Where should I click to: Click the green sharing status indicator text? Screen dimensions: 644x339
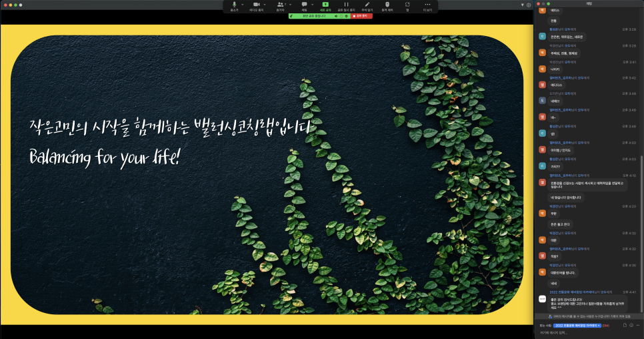[x=314, y=16]
